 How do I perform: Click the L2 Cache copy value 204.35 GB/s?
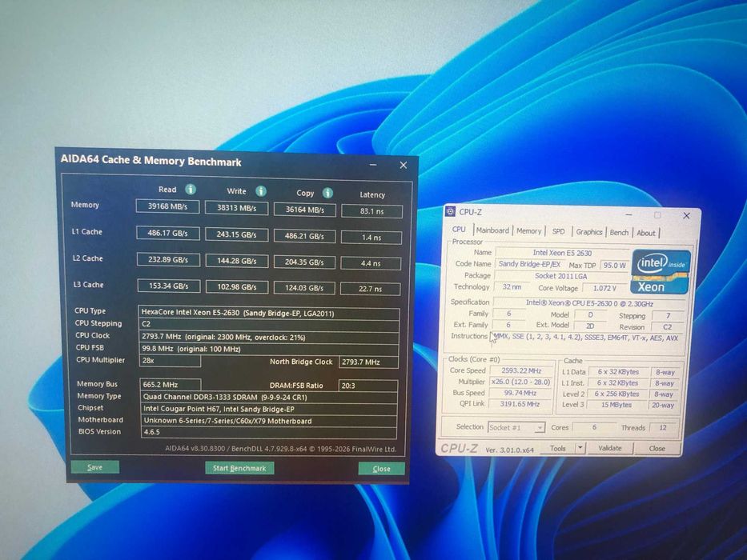304,262
